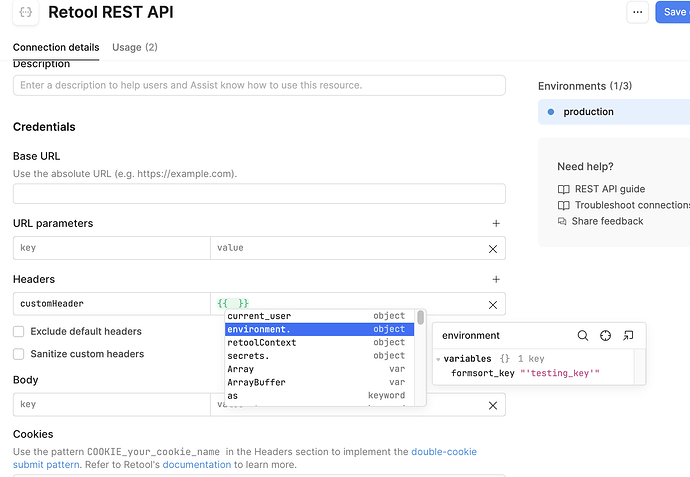Switch to the Usage (2) tab
Image resolution: width=690 pixels, height=477 pixels.
(x=135, y=47)
